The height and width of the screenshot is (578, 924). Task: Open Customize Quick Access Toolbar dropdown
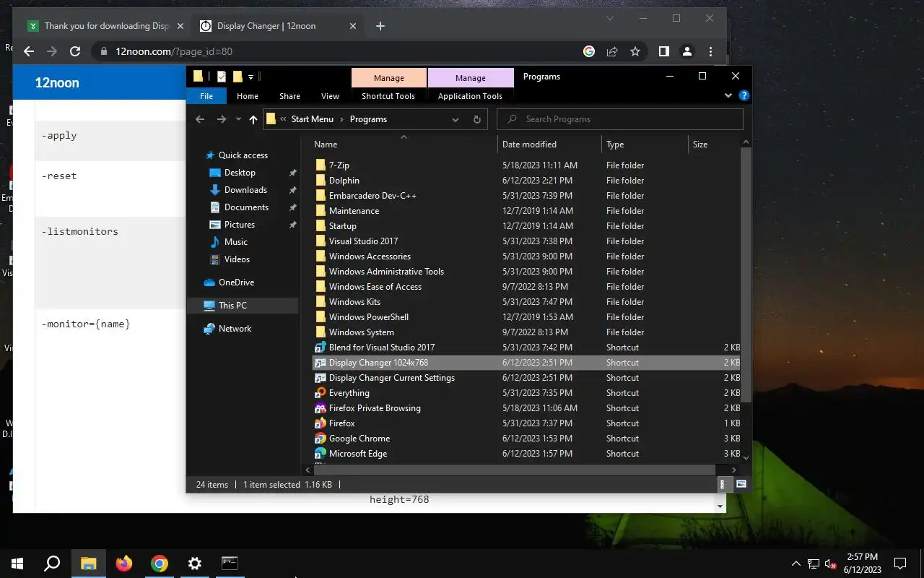click(251, 77)
